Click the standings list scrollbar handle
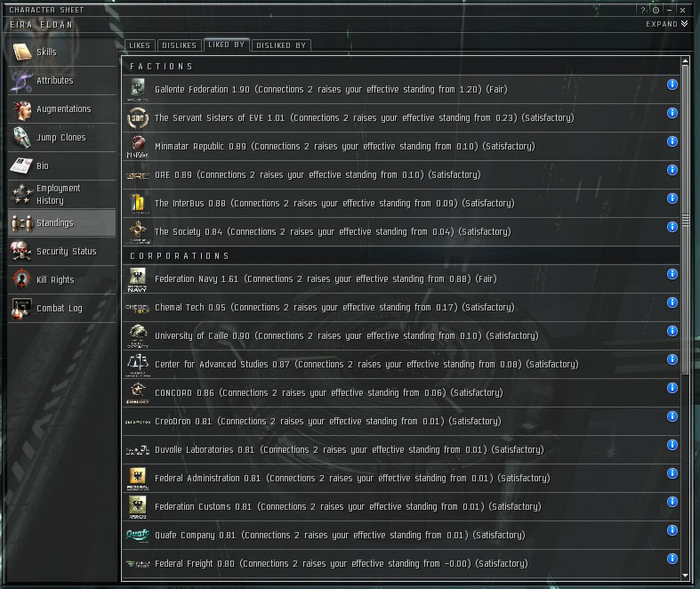Screen dimensions: 700x589 [x=685, y=220]
